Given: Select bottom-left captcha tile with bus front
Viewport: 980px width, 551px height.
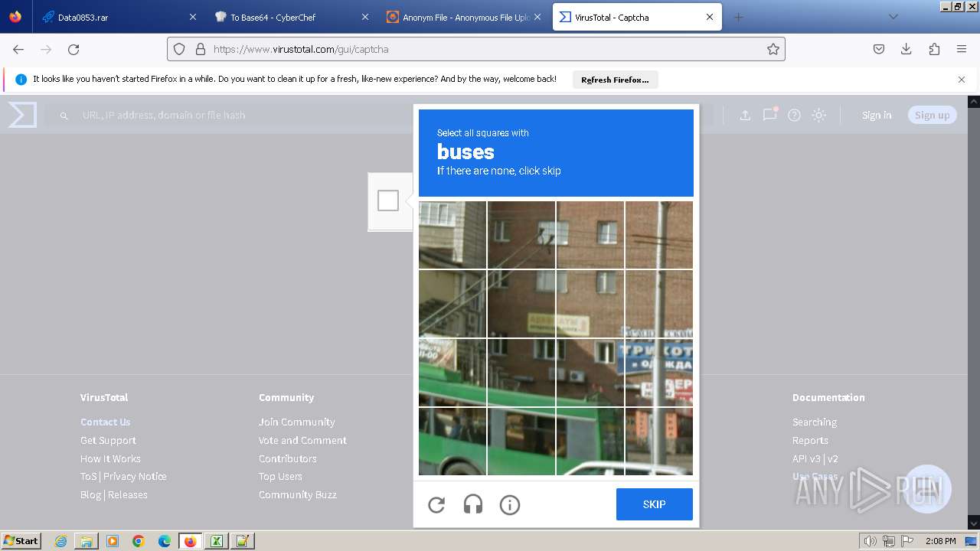Looking at the screenshot, I should (x=452, y=441).
